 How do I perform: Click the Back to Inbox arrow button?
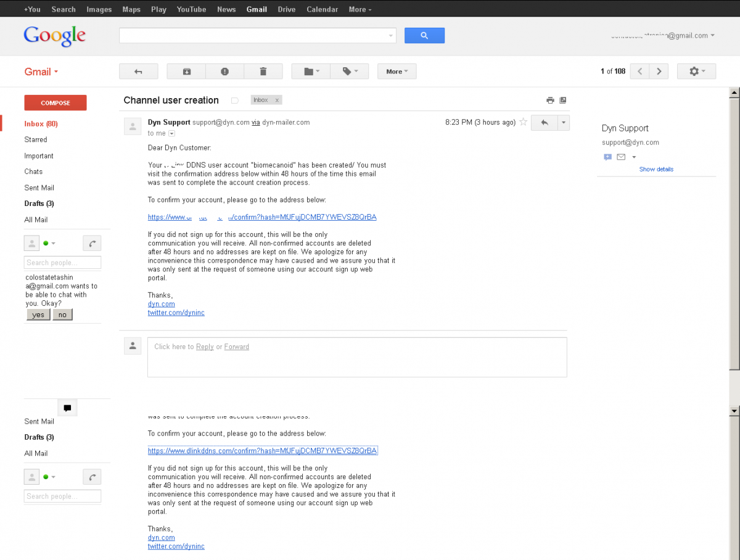139,72
